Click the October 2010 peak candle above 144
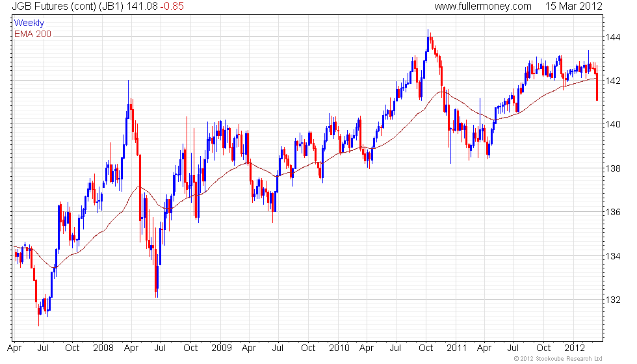The height and width of the screenshot is (364, 637). (x=428, y=40)
